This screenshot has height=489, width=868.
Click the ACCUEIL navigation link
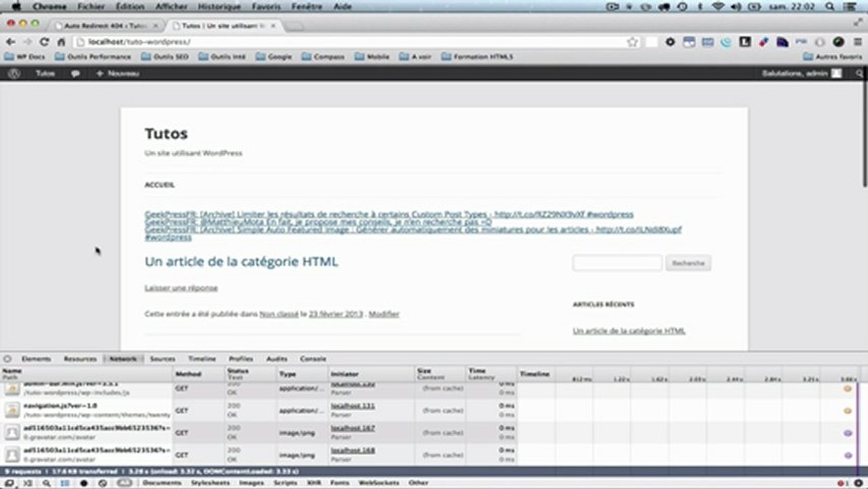pos(159,185)
